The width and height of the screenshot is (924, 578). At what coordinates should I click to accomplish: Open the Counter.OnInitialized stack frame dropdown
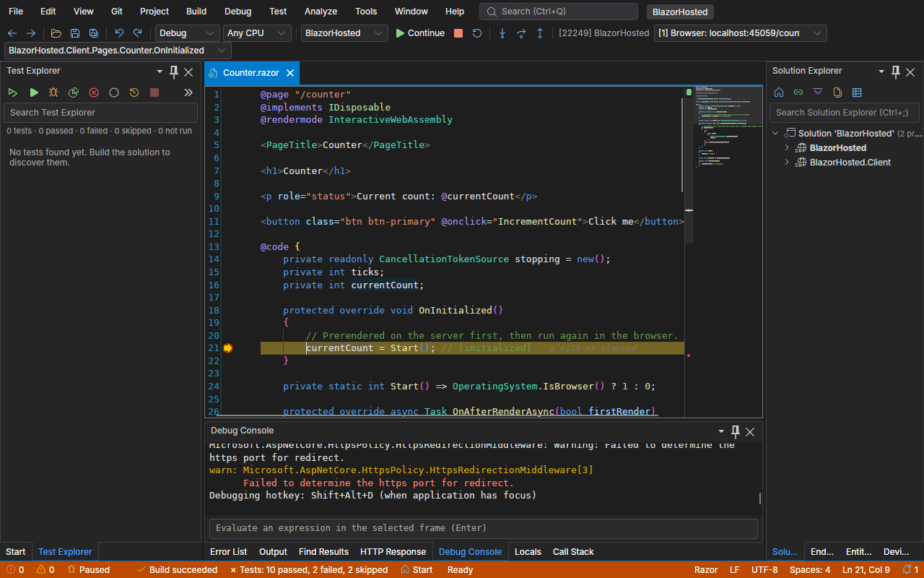[x=118, y=51]
